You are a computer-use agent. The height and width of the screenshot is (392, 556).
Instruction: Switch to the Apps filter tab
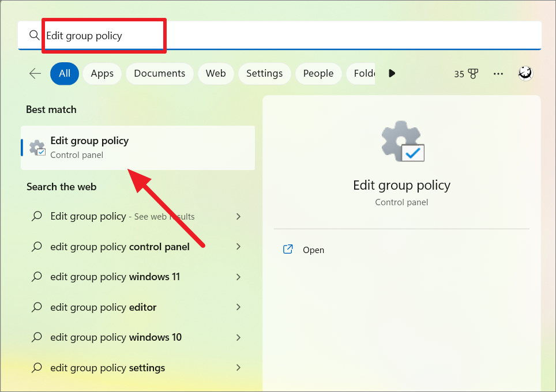(x=102, y=73)
